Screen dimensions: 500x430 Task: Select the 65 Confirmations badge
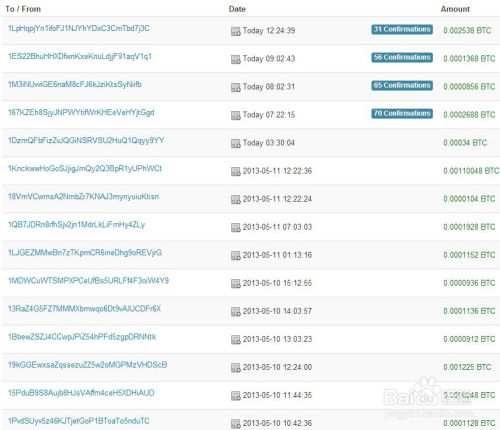(402, 85)
